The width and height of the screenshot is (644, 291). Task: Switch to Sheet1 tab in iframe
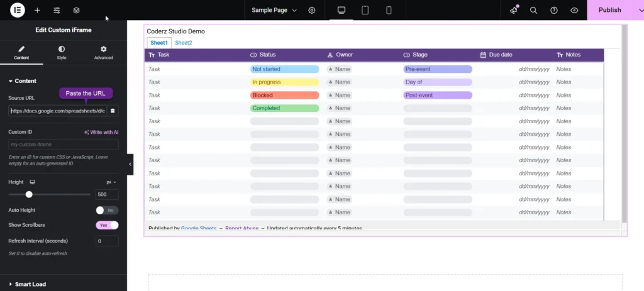point(159,43)
